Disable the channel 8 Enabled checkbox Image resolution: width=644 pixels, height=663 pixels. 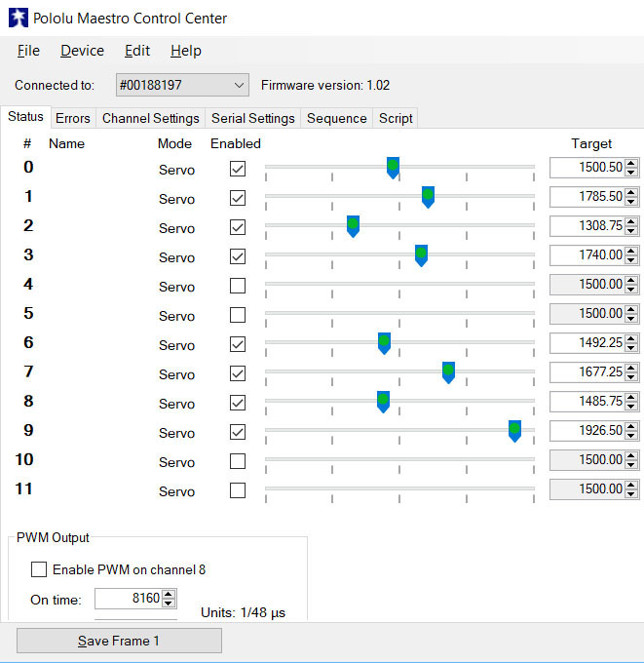click(x=238, y=403)
